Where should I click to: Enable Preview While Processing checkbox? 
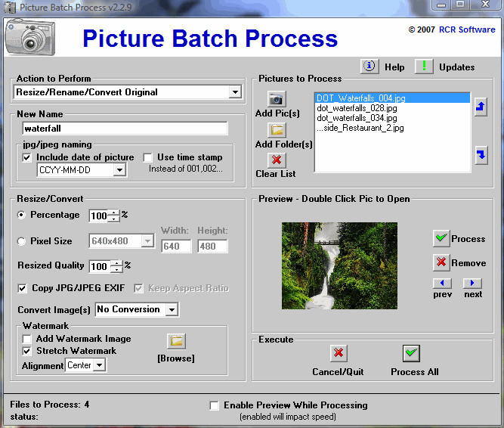pyautogui.click(x=214, y=405)
